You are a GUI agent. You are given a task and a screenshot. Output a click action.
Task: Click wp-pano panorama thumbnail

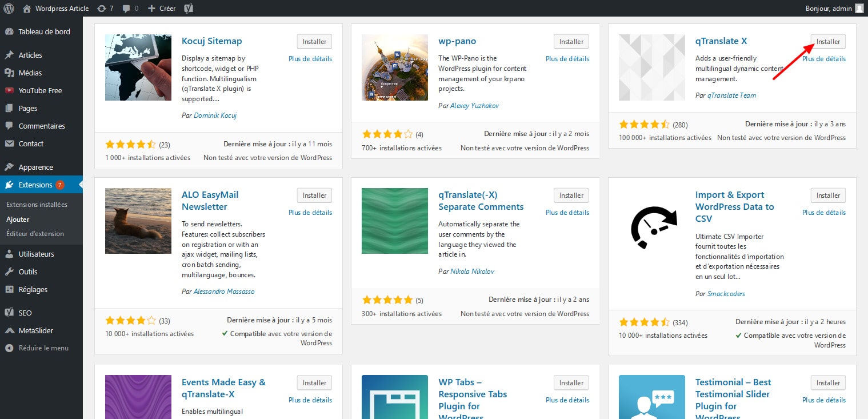[x=395, y=67]
